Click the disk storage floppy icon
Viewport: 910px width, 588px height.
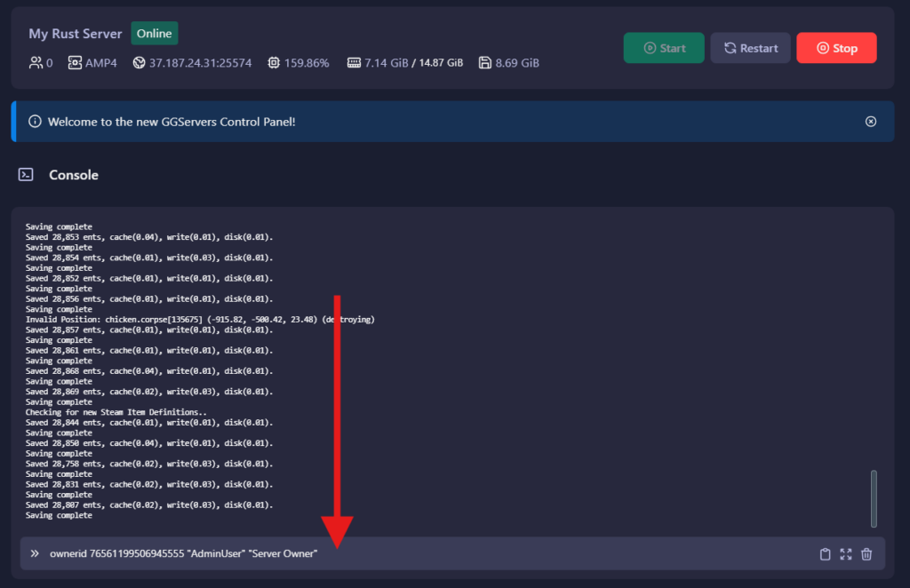[484, 63]
